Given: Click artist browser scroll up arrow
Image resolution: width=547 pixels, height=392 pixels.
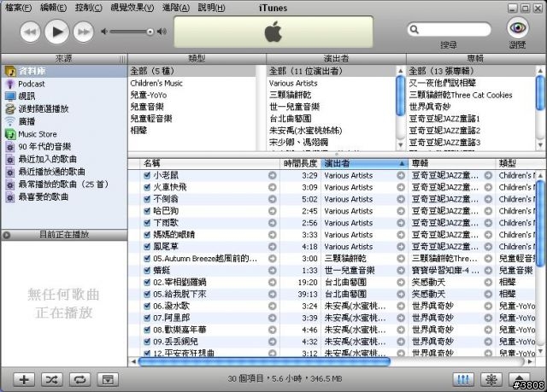Looking at the screenshot, I should (401, 71).
